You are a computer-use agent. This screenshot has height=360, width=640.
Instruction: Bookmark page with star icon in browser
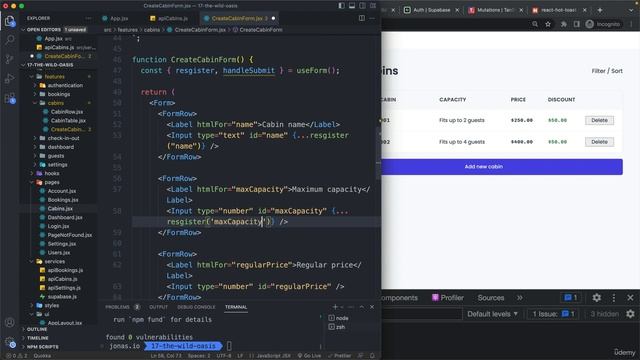(548, 24)
